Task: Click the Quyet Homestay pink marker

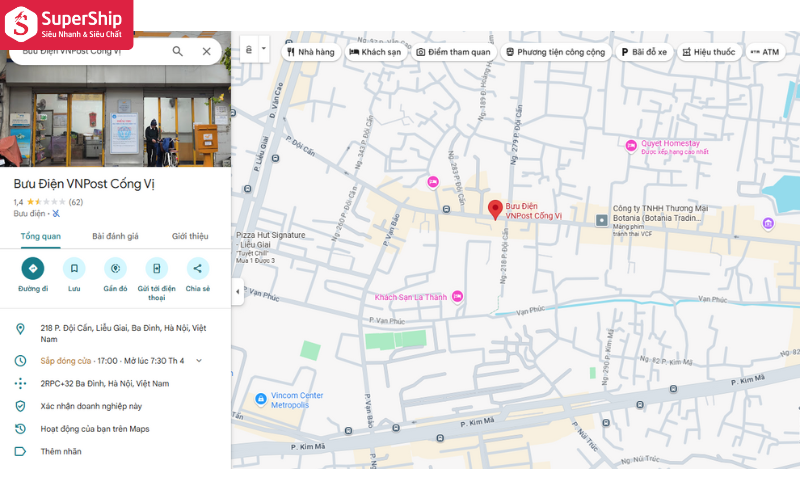Action: (x=631, y=146)
